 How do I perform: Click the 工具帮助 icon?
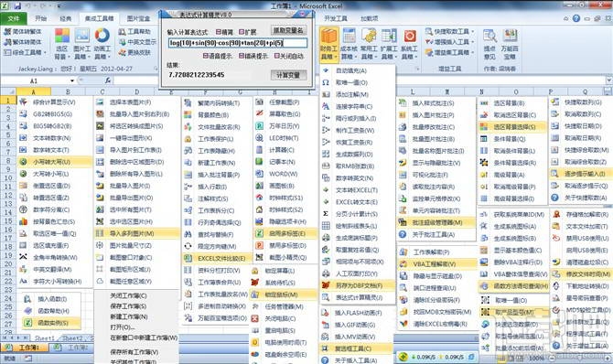coord(123,31)
